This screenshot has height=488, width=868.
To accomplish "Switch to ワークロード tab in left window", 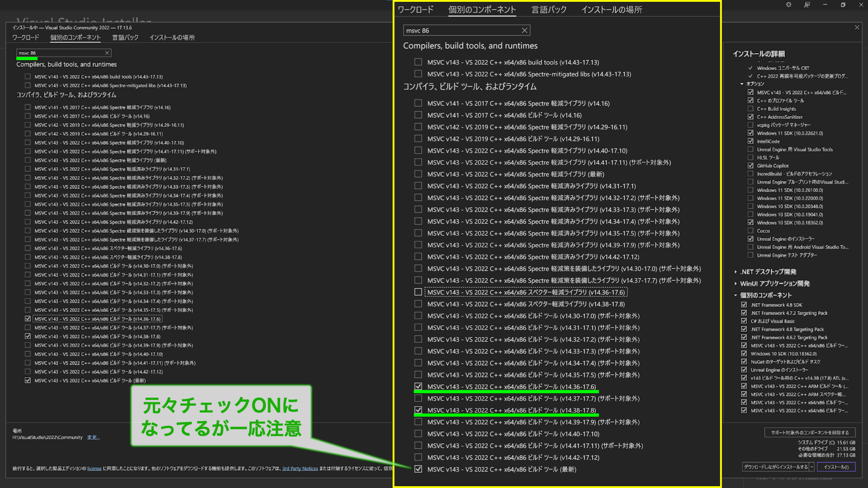I will (26, 38).
